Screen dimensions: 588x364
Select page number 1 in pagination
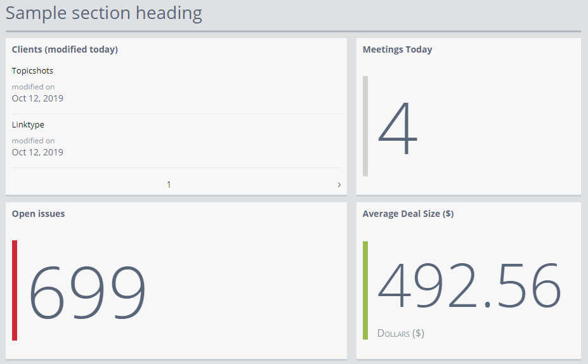tap(169, 185)
